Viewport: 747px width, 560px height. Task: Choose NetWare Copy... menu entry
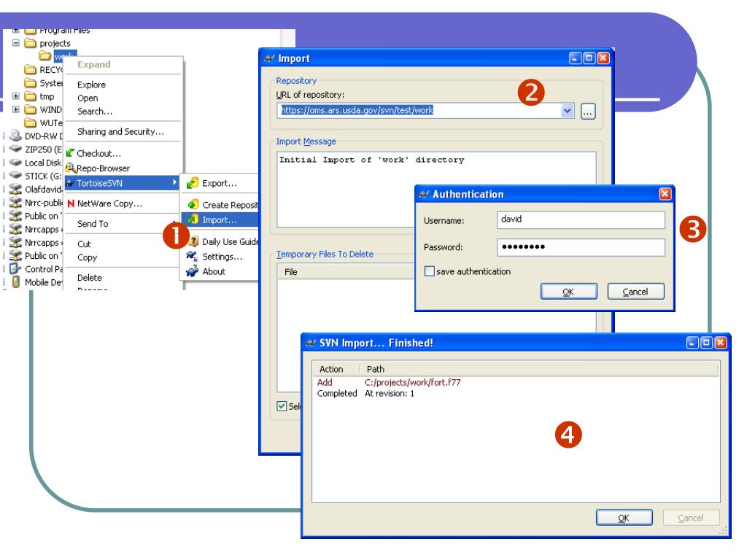[x=109, y=203]
